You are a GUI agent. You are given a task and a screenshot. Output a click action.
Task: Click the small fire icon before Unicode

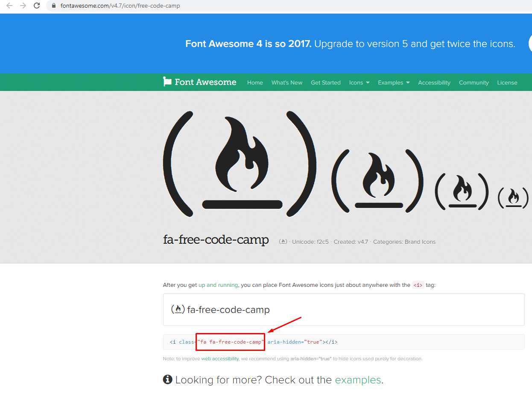point(283,242)
